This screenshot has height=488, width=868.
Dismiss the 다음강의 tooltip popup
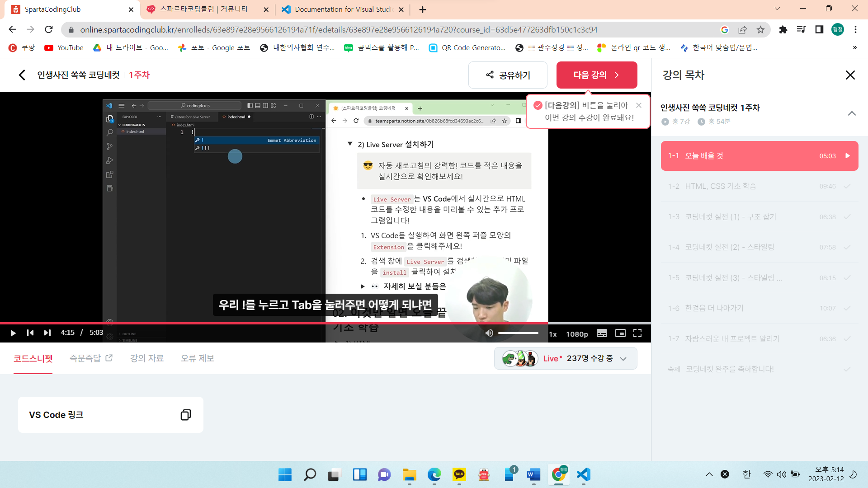click(x=639, y=105)
